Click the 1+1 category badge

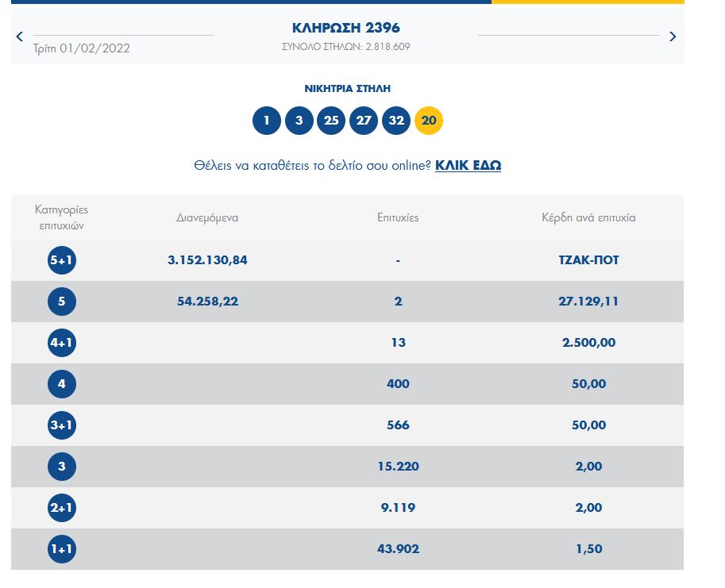pyautogui.click(x=62, y=549)
